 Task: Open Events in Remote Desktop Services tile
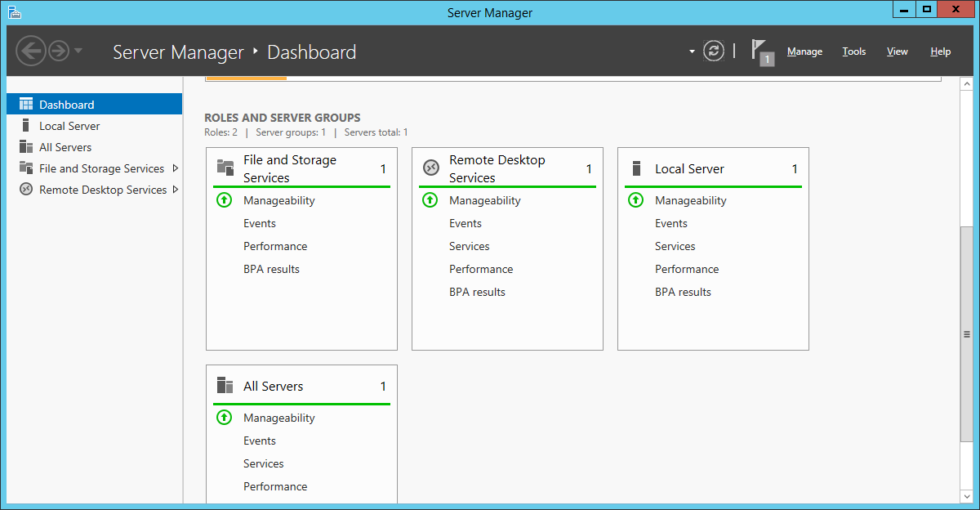pyautogui.click(x=465, y=223)
